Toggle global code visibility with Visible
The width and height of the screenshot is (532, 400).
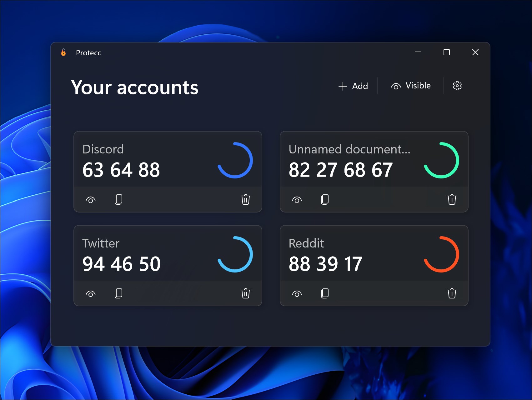point(411,86)
